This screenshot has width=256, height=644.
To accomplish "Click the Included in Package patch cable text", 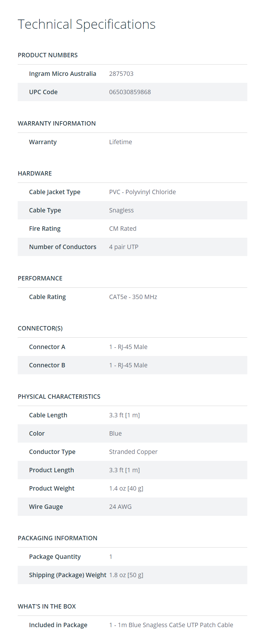I will (171, 625).
